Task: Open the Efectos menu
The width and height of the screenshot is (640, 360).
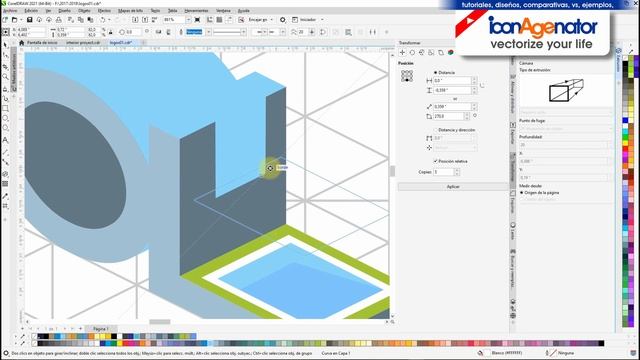Action: [104, 11]
